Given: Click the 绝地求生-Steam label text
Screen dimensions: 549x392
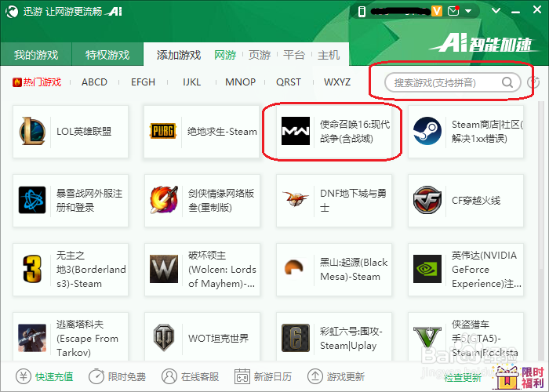Looking at the screenshot, I should click(222, 132).
